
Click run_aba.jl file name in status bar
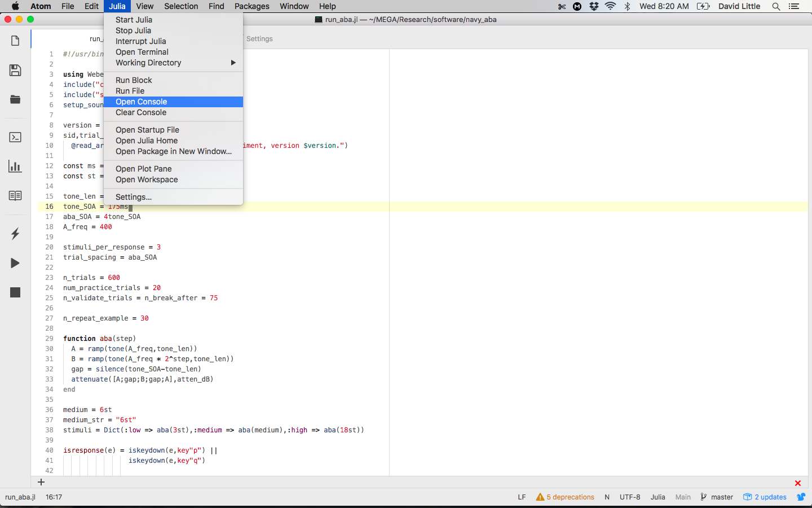[x=20, y=497]
